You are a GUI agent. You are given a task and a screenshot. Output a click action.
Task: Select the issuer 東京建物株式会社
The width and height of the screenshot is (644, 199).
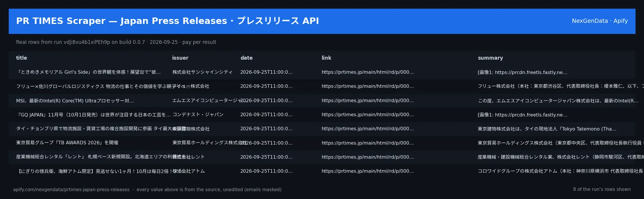191,128
